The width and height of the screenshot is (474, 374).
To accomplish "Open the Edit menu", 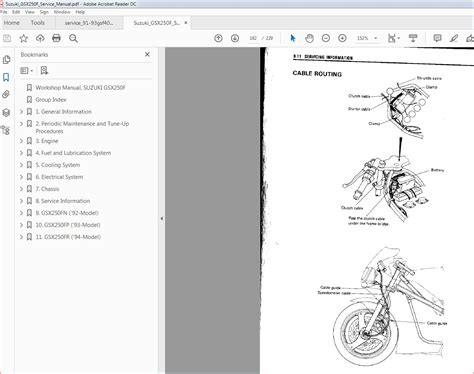I will coord(16,12).
